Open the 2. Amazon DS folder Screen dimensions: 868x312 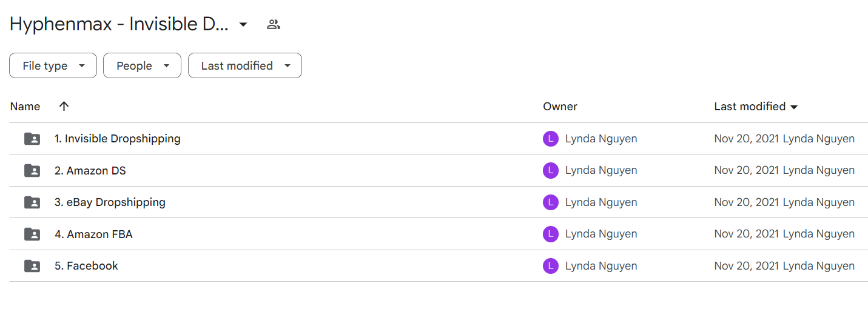[x=90, y=171]
